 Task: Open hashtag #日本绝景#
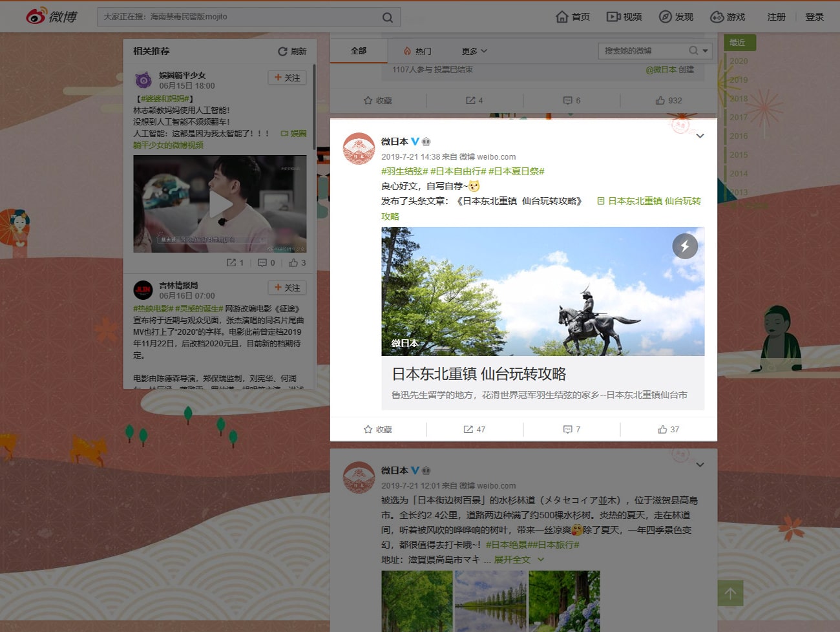tap(509, 545)
